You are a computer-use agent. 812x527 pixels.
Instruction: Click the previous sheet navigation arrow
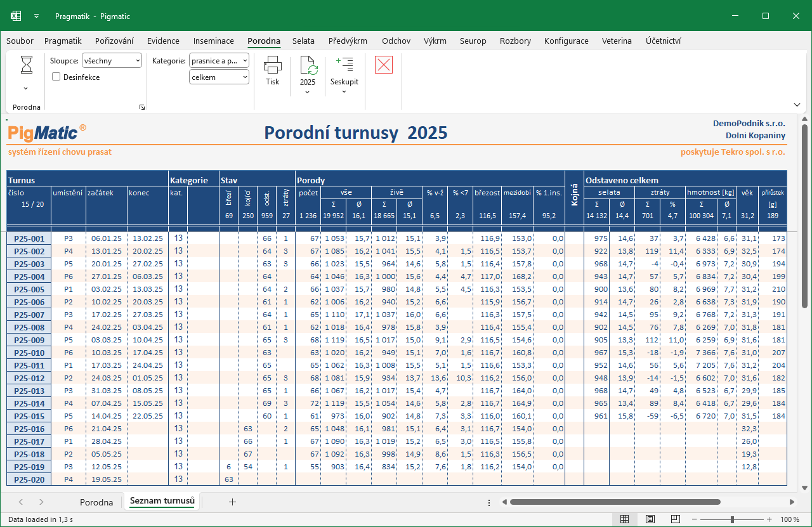pos(21,502)
